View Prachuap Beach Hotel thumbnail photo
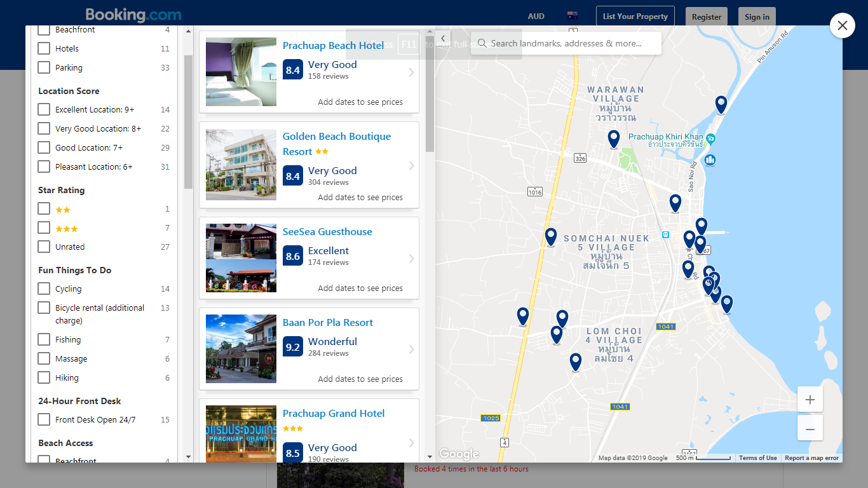Screen dimensions: 868x488 241,72
